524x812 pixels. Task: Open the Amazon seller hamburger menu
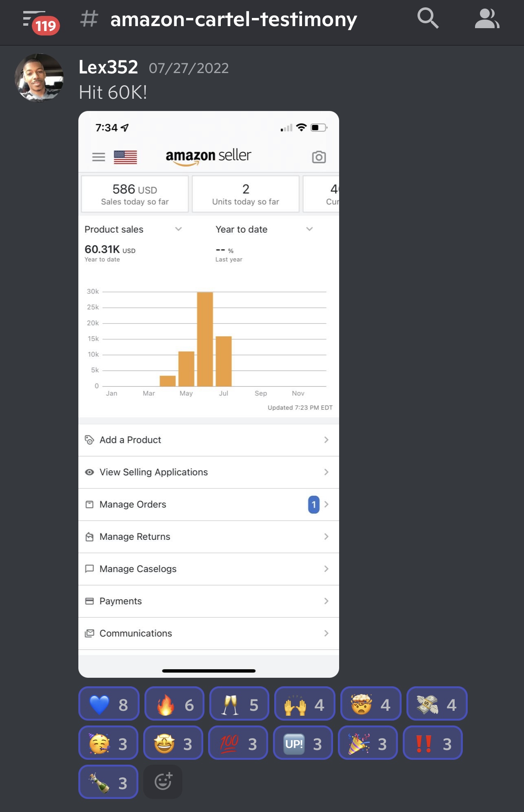[x=99, y=157]
